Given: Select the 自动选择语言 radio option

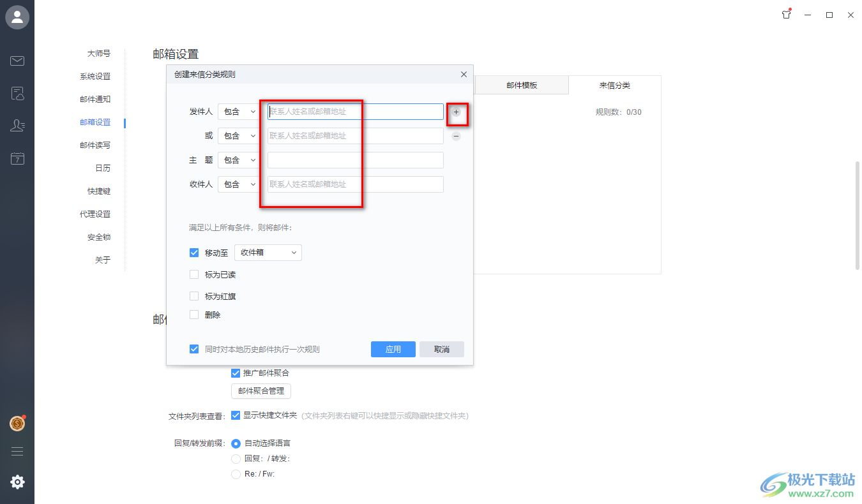Looking at the screenshot, I should click(236, 443).
